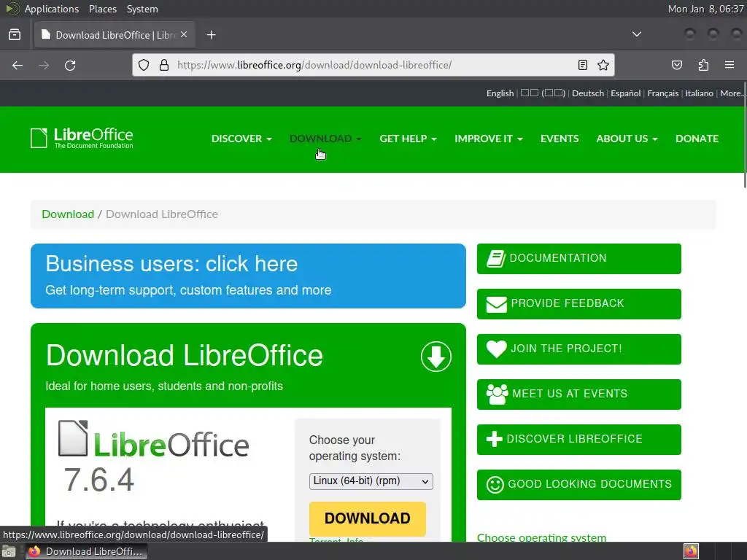Switch language to English
The height and width of the screenshot is (560, 747).
[x=500, y=93]
